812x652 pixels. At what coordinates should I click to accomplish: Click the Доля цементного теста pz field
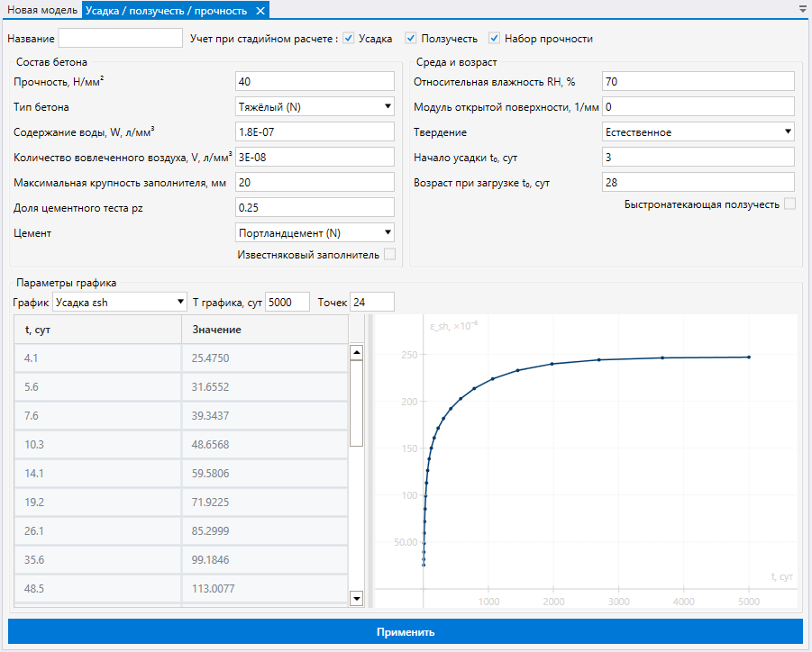(x=315, y=207)
